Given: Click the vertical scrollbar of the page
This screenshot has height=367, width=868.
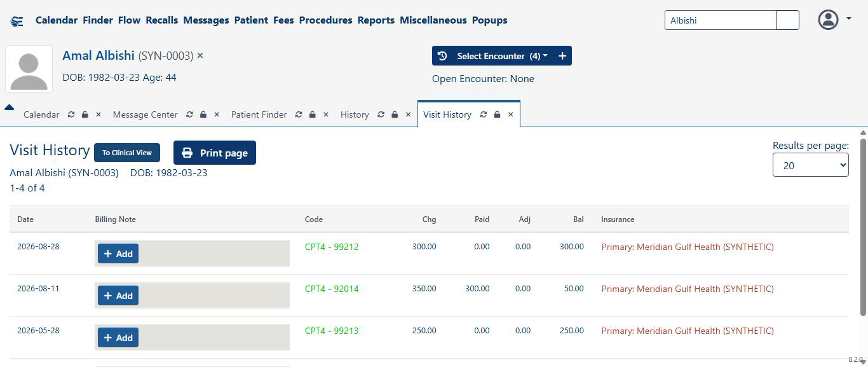Looking at the screenshot, I should (863, 226).
